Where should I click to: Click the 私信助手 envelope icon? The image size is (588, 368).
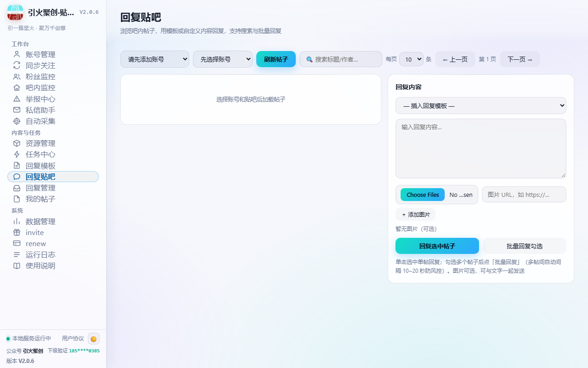[17, 110]
